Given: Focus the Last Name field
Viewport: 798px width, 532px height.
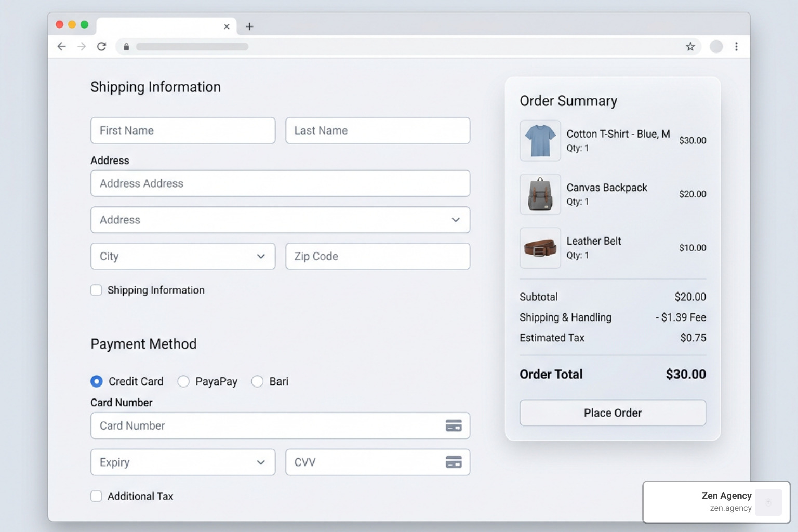Looking at the screenshot, I should [x=378, y=130].
